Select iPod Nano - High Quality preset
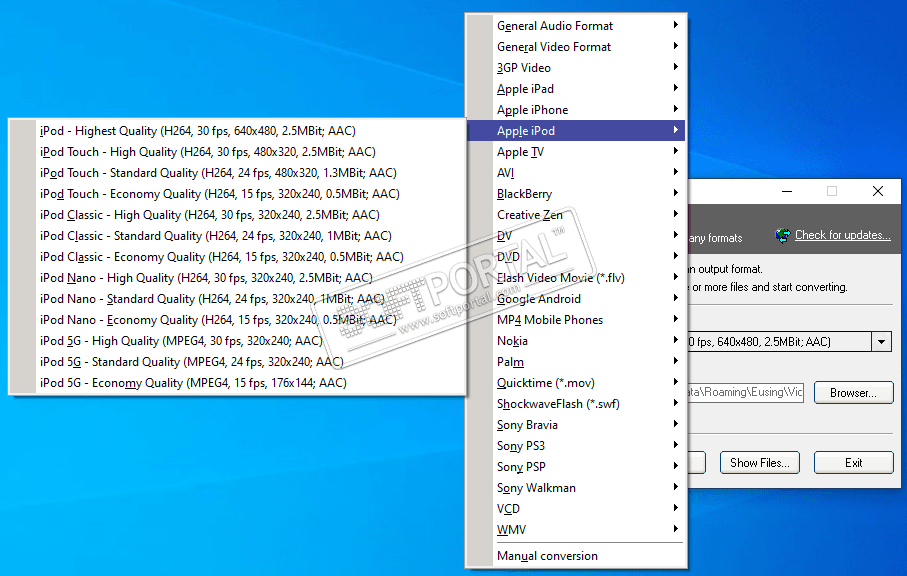 pyautogui.click(x=237, y=278)
